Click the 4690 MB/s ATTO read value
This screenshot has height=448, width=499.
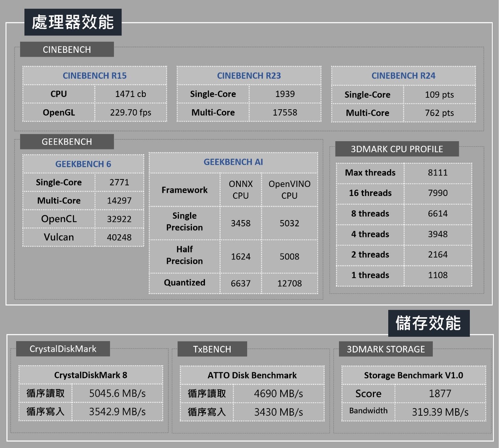click(279, 394)
